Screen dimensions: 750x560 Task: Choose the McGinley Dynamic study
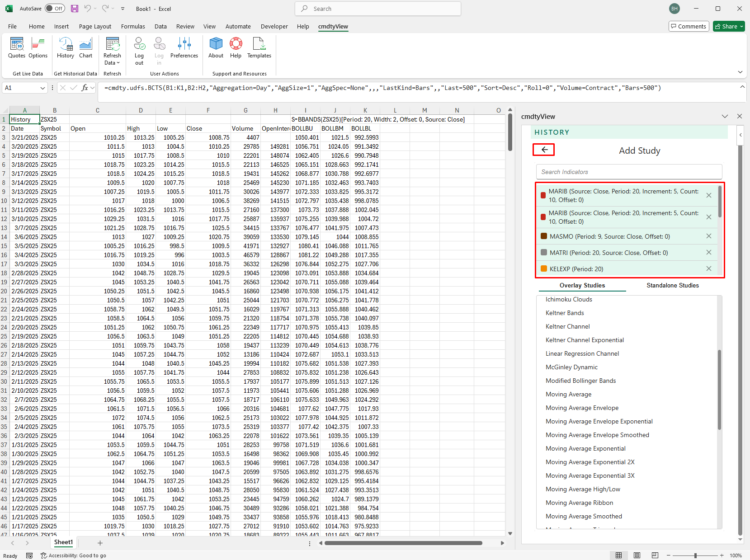(x=571, y=367)
